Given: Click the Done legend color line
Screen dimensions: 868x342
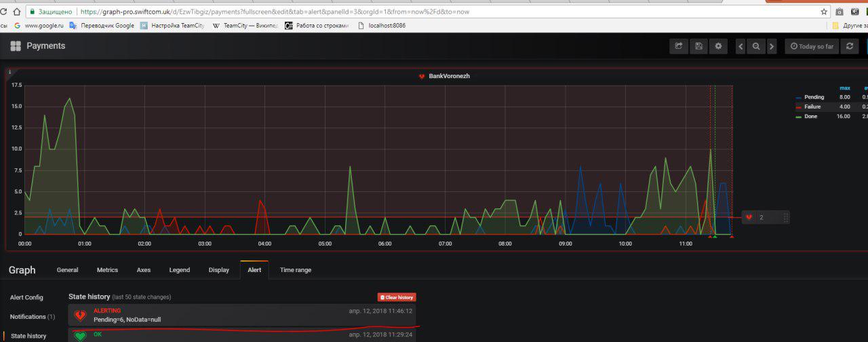Looking at the screenshot, I should (799, 116).
